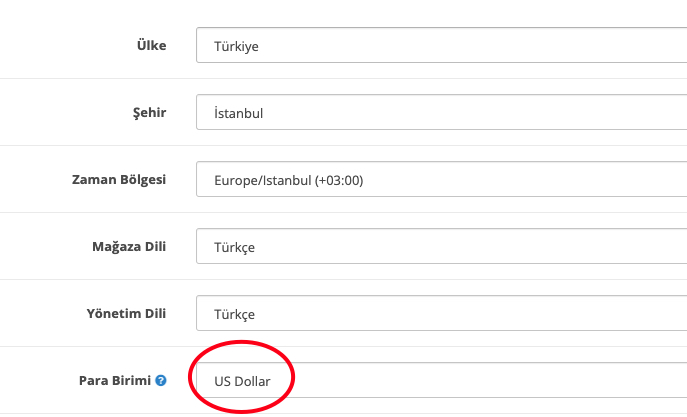Click the Para Birimi label text
Image resolution: width=687 pixels, height=417 pixels.
coord(115,380)
